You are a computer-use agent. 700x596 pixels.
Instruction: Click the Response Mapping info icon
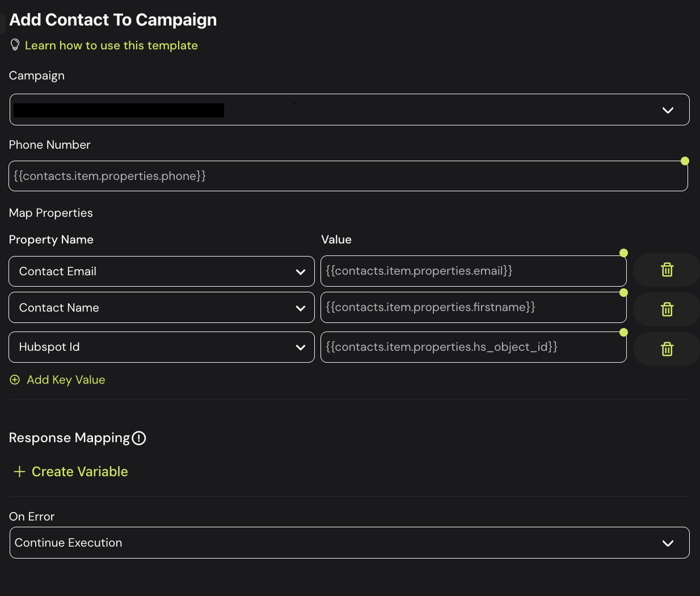[139, 438]
